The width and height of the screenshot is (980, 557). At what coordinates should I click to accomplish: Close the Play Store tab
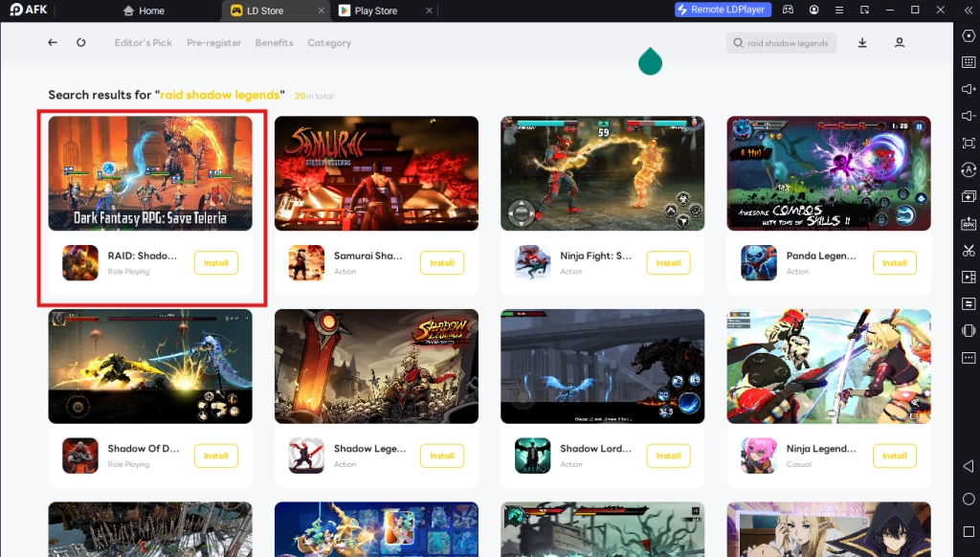pos(429,11)
